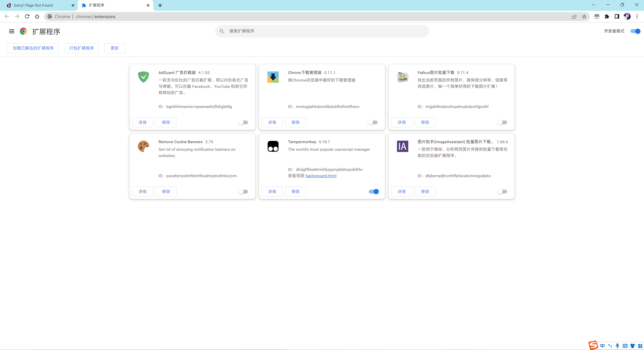Click the Chrono download manager icon

(x=273, y=77)
